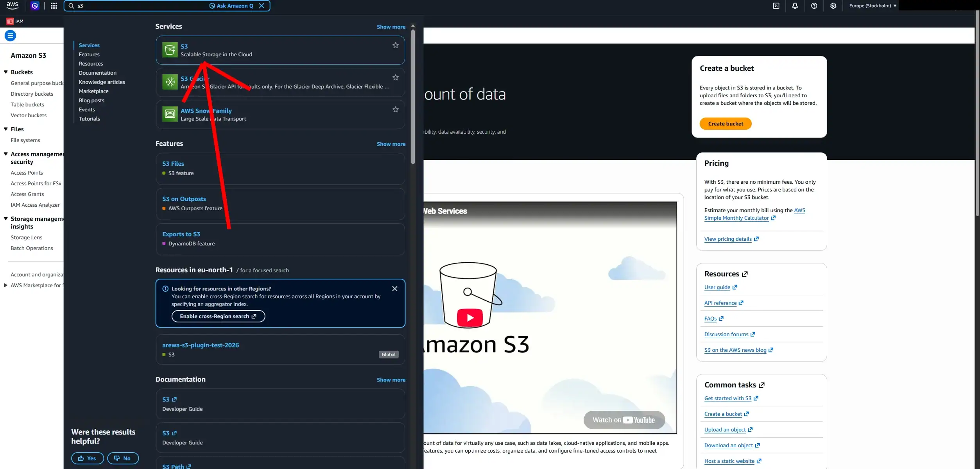Click the Yes helpful feedback button

88,458
